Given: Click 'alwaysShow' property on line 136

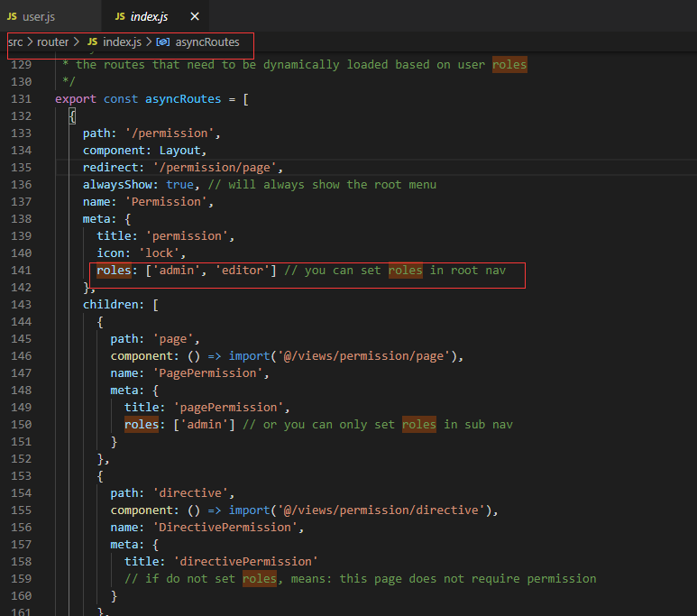Looking at the screenshot, I should pyautogui.click(x=117, y=185).
